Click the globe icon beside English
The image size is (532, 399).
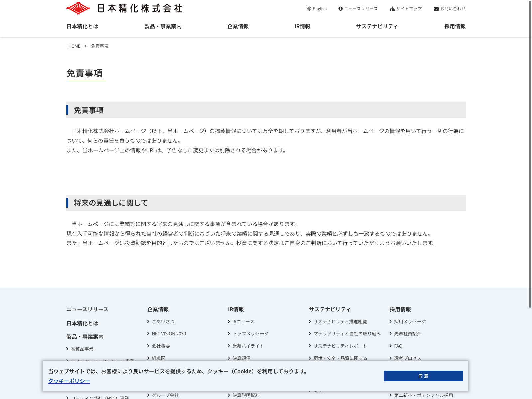pyautogui.click(x=309, y=9)
